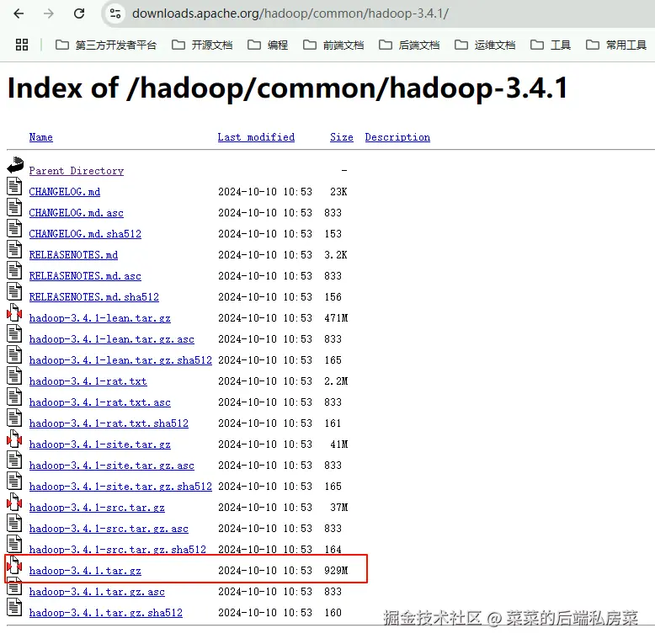The image size is (655, 644).
Task: Open the 编程 bookmark folder
Action: [x=268, y=45]
